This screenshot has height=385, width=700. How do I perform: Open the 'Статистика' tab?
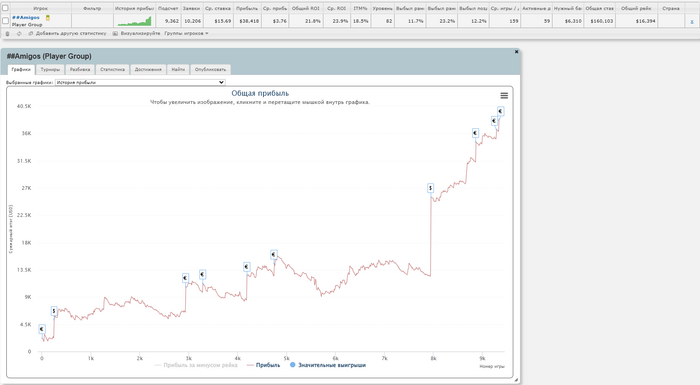click(112, 69)
